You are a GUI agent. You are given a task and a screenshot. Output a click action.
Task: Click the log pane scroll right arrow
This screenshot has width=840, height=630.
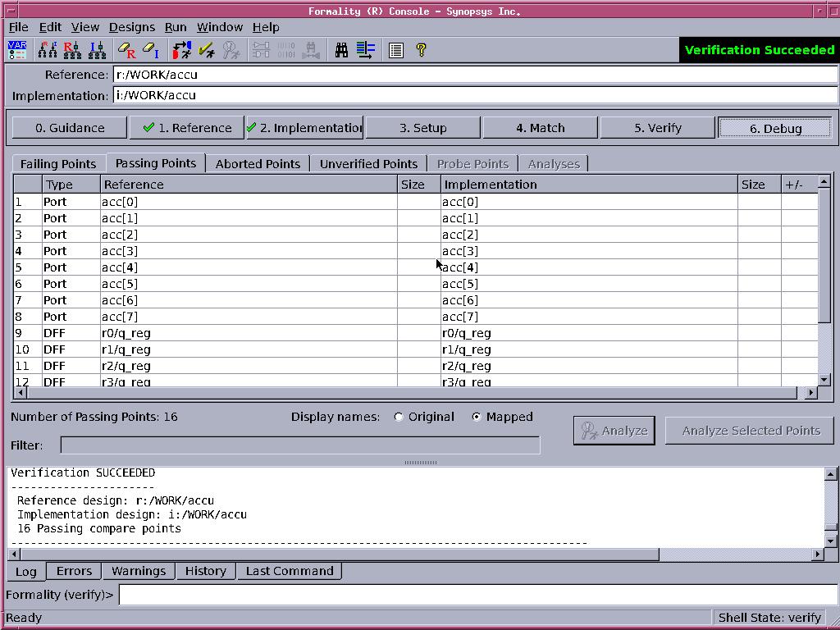click(818, 554)
